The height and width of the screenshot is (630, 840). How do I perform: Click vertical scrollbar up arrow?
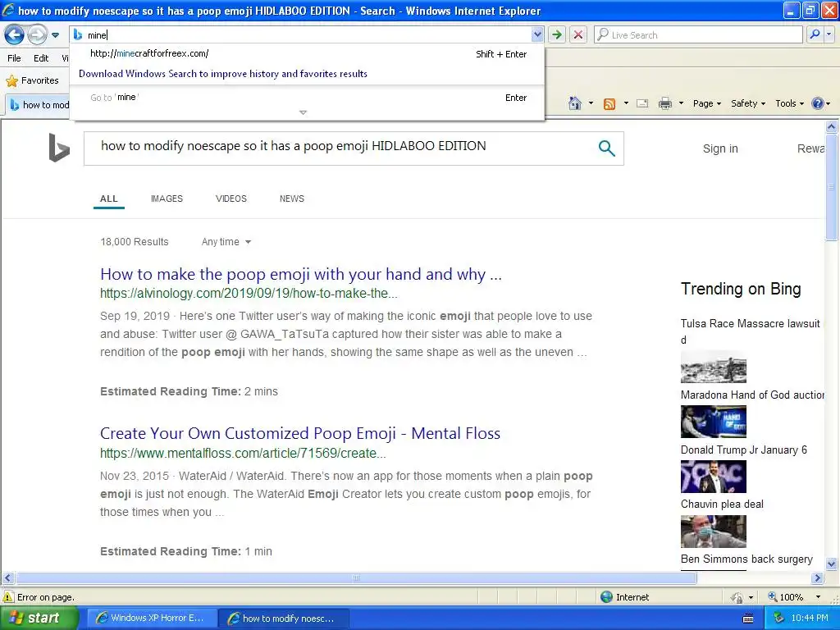831,126
